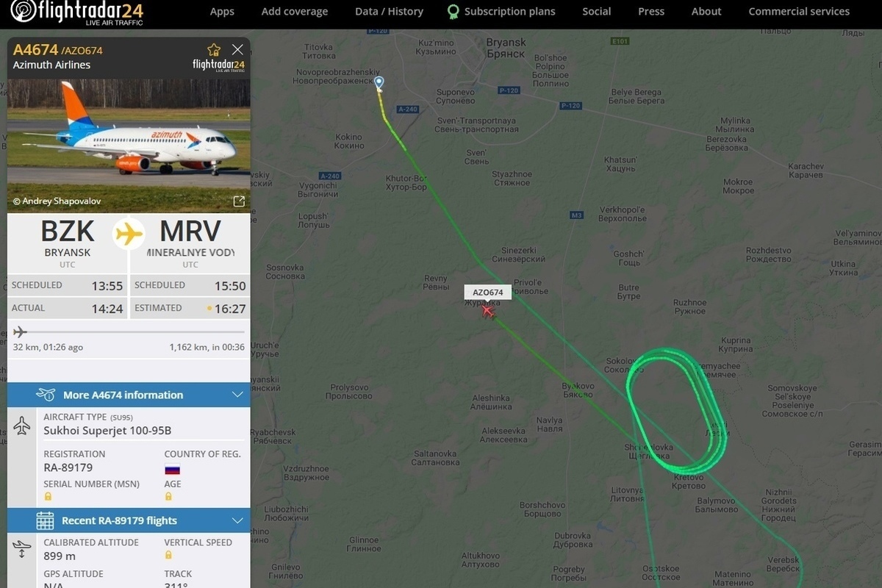Open the Data / History menu
Viewport: 882px width, 588px height.
[x=389, y=11]
